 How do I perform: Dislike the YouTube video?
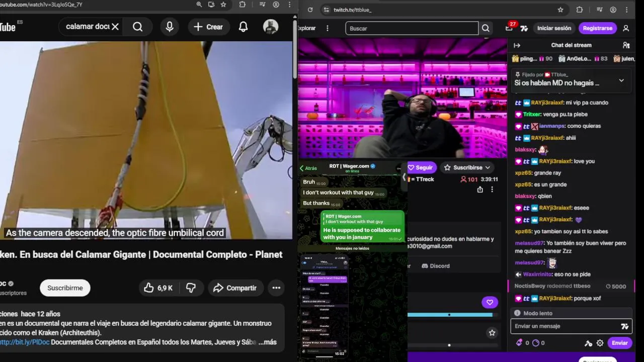click(x=191, y=288)
